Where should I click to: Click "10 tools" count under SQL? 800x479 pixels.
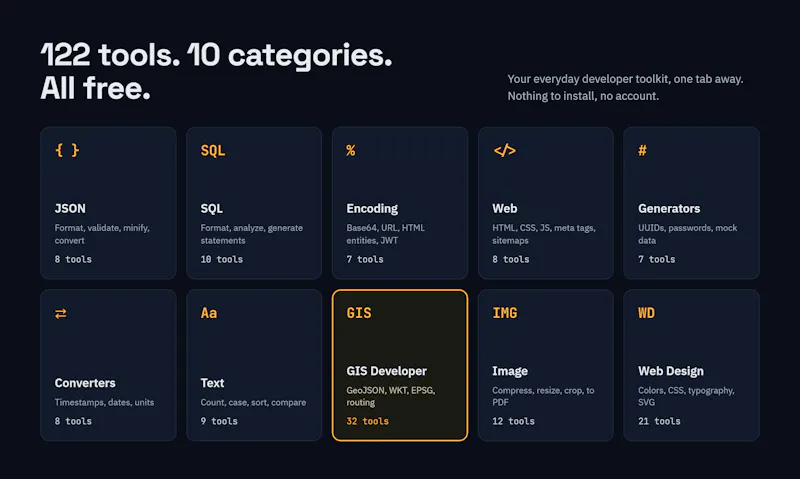coord(221,260)
